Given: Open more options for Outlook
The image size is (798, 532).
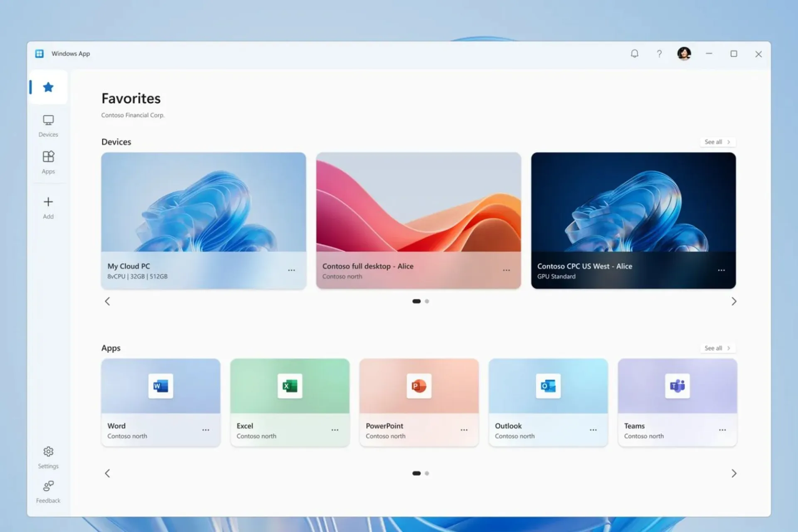Looking at the screenshot, I should [593, 430].
